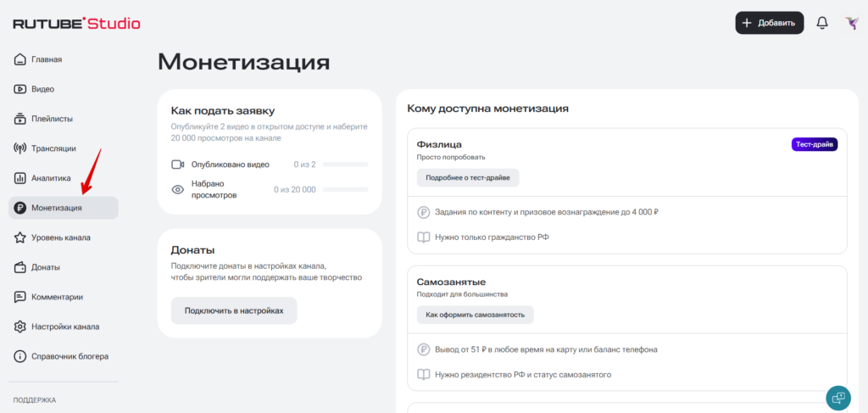Click the Настройки канала gear icon

(20, 326)
